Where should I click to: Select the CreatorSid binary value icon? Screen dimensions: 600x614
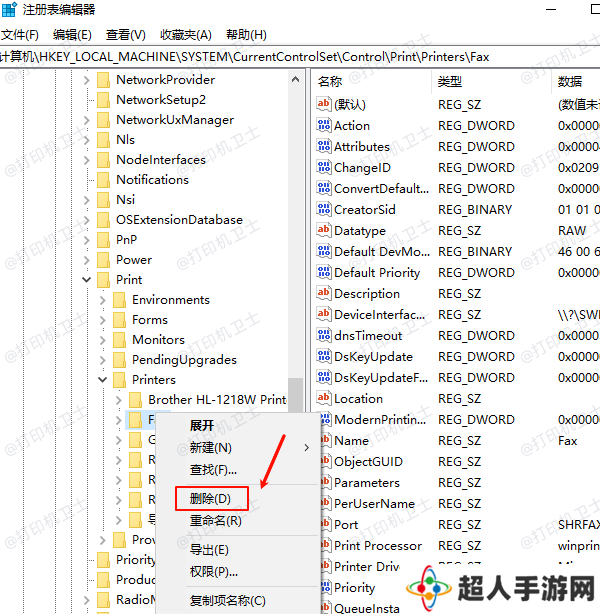pyautogui.click(x=323, y=210)
